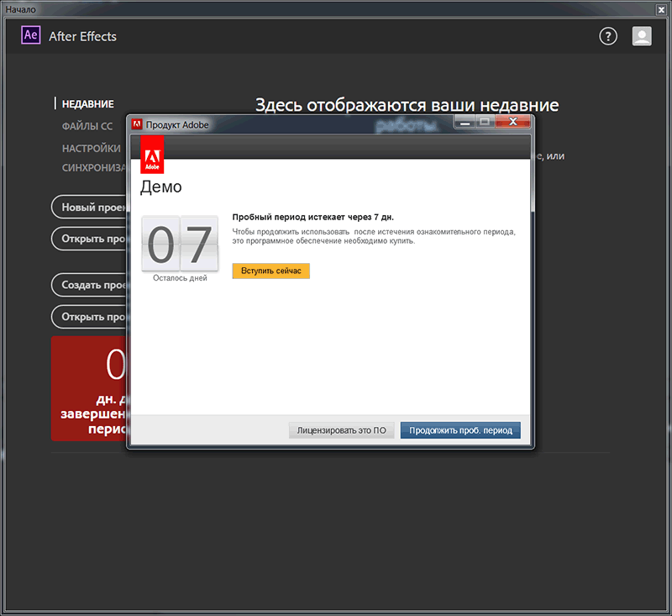The height and width of the screenshot is (616, 672).
Task: Close the Начало start window
Action: point(661,9)
